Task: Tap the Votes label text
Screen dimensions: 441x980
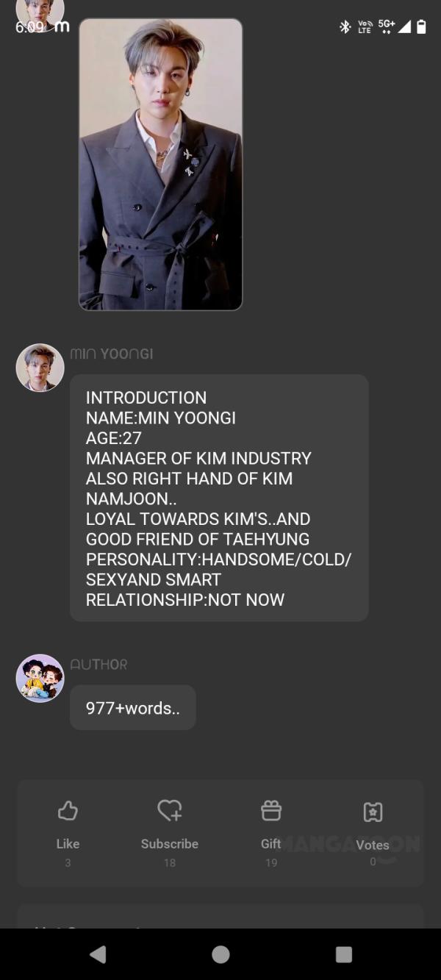Action: click(x=373, y=845)
